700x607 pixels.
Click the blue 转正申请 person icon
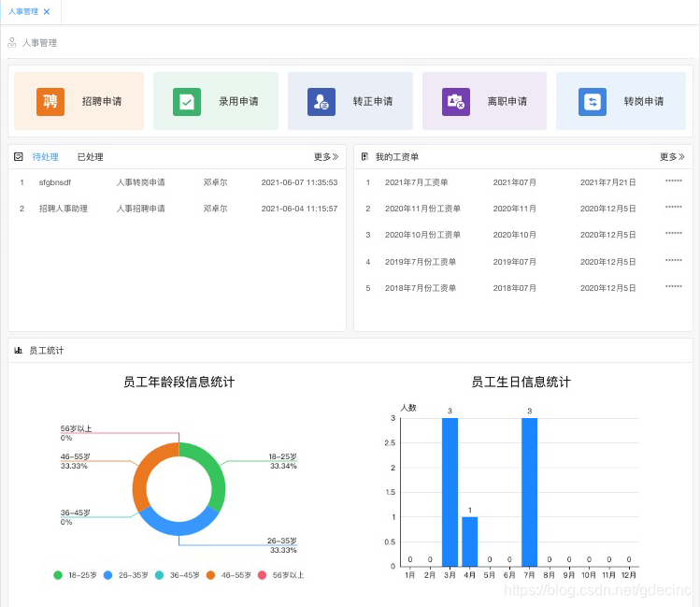pyautogui.click(x=321, y=101)
